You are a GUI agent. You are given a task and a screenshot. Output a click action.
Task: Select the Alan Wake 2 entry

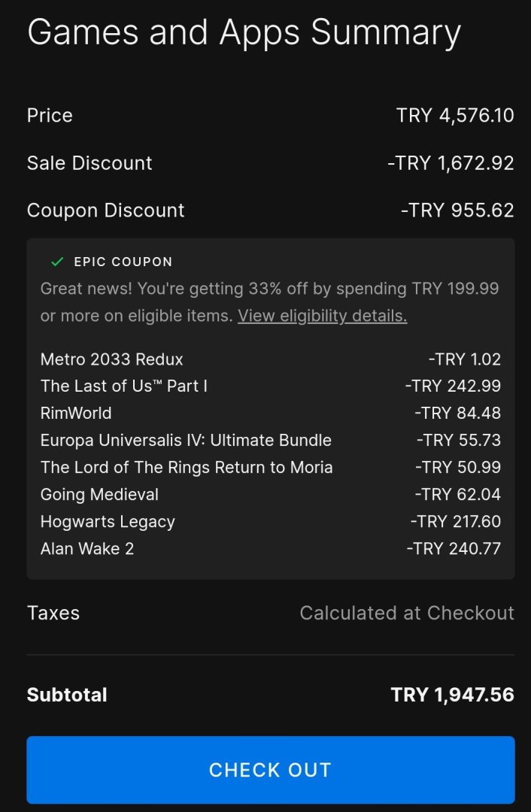87,549
